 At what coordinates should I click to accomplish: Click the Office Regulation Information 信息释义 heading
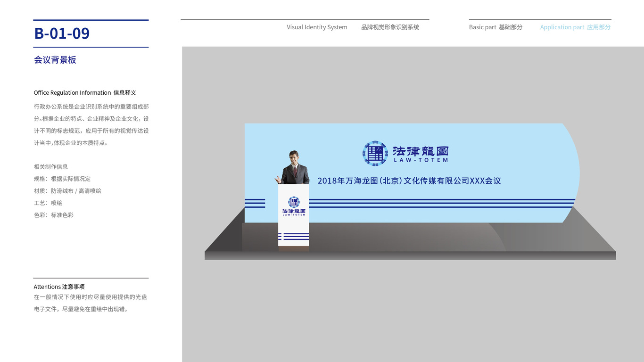pyautogui.click(x=85, y=92)
